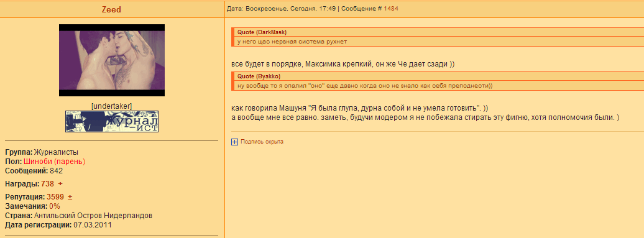Expand the hidden signature plus icon
Image resolution: width=644 pixels, height=238 pixels.
click(234, 142)
